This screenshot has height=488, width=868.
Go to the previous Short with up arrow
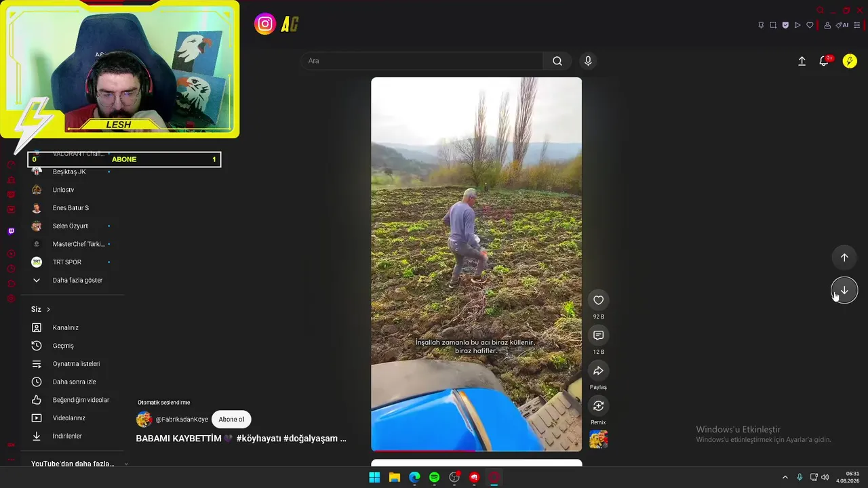pos(844,258)
